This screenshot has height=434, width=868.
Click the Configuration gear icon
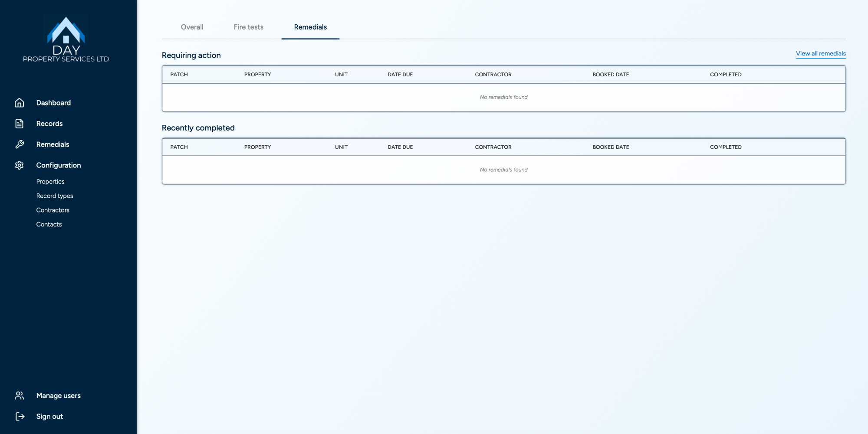click(x=20, y=165)
